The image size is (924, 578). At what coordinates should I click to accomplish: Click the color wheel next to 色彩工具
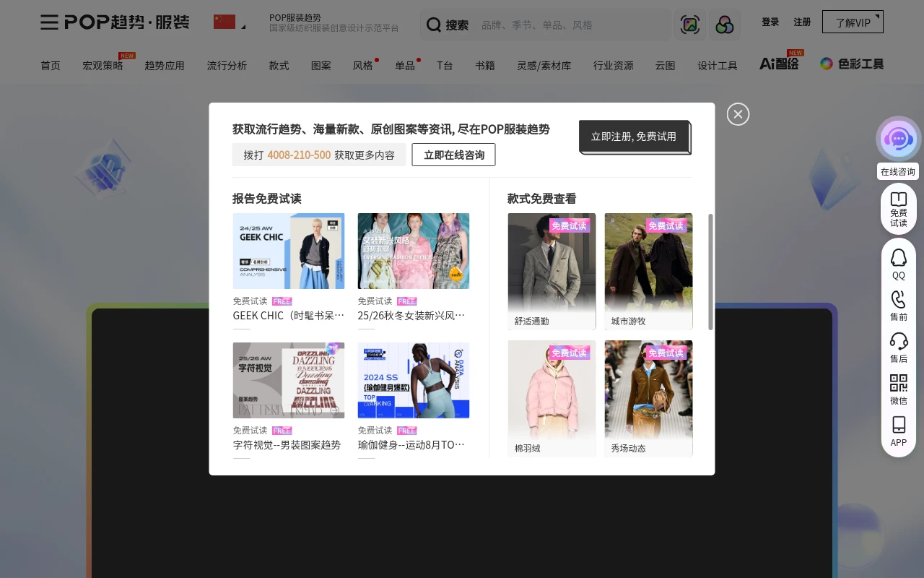tap(826, 63)
